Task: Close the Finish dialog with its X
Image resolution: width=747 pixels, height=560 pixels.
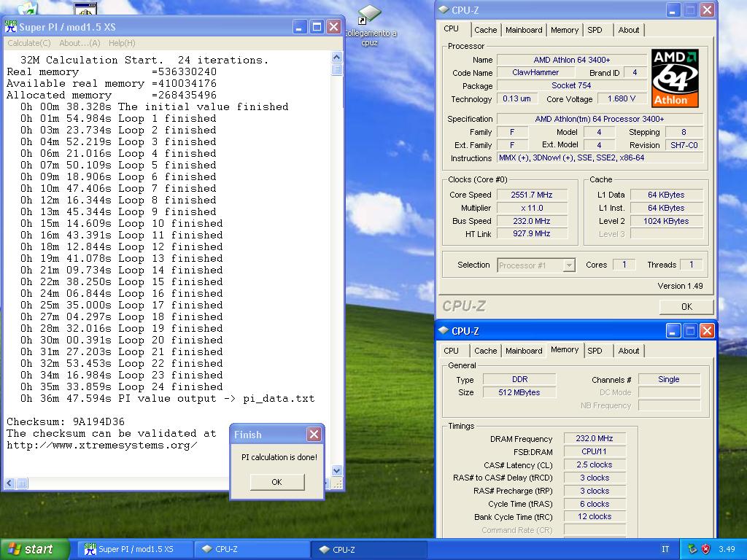Action: 314,435
